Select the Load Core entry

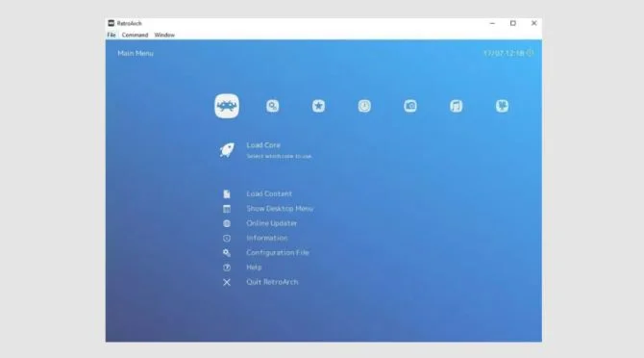tap(263, 145)
